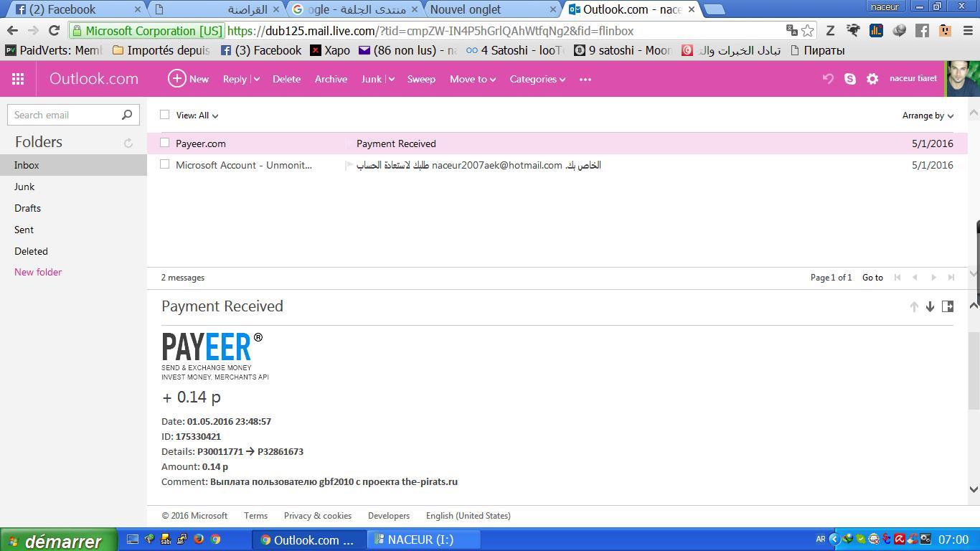Bookmark page with star icon
The height and width of the screenshot is (551, 980).
pyautogui.click(x=808, y=30)
